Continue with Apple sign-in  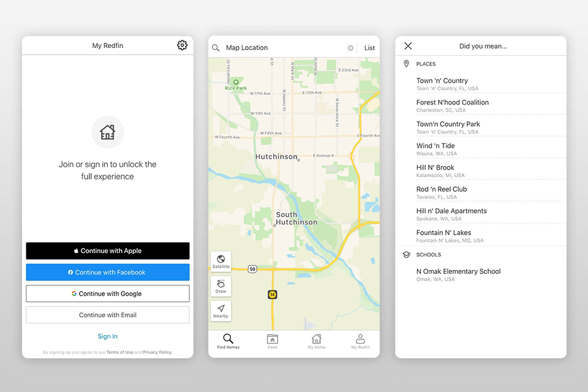tap(108, 251)
